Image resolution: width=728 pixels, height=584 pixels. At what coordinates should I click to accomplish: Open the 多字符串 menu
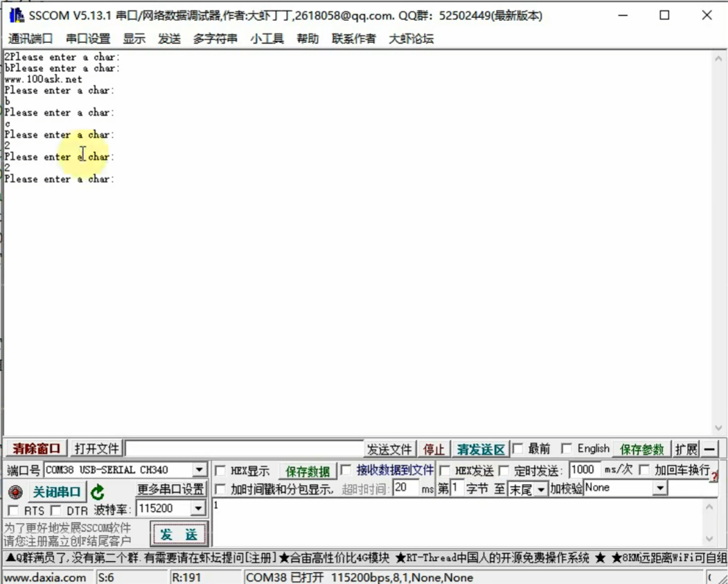(215, 39)
